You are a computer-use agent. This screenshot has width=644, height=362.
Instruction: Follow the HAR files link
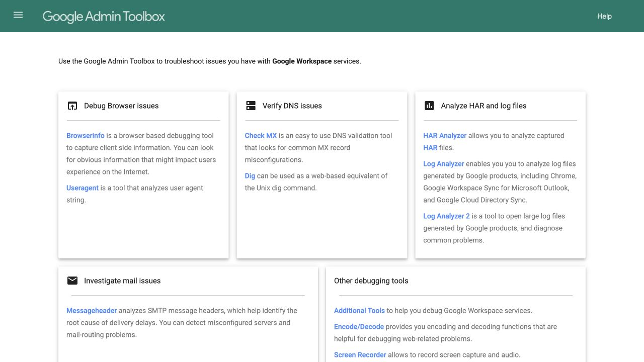(430, 148)
